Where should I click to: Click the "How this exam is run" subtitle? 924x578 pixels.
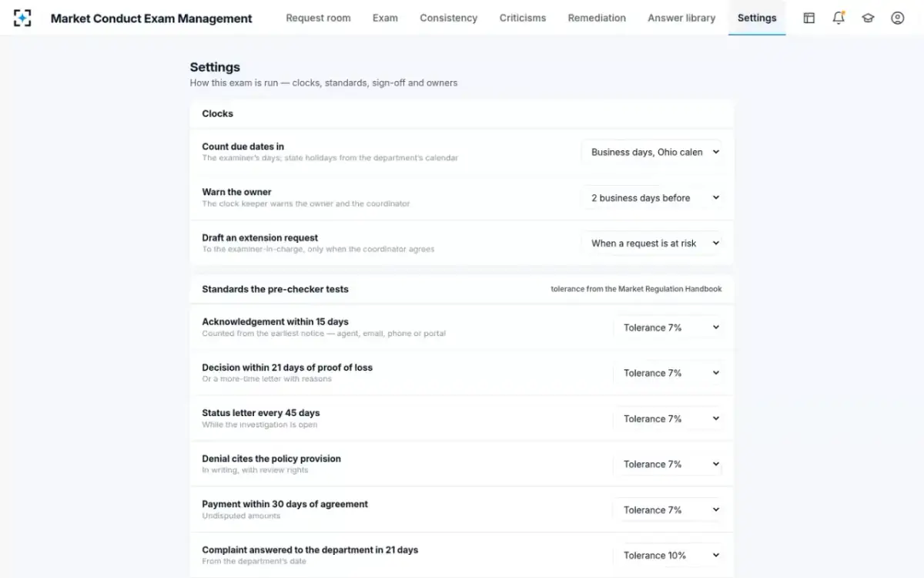click(x=323, y=83)
